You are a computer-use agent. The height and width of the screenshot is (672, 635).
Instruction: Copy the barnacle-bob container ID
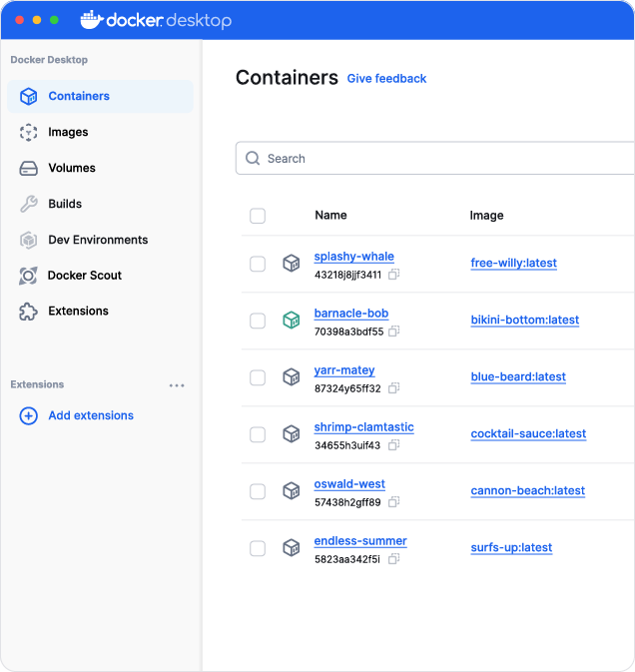[394, 332]
